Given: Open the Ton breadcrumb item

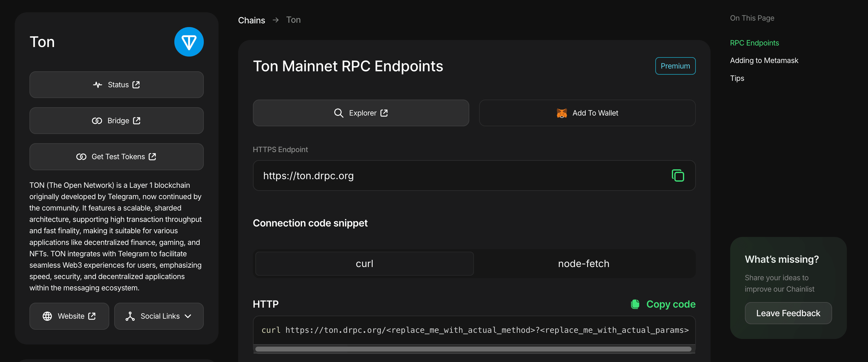Looking at the screenshot, I should [x=293, y=20].
